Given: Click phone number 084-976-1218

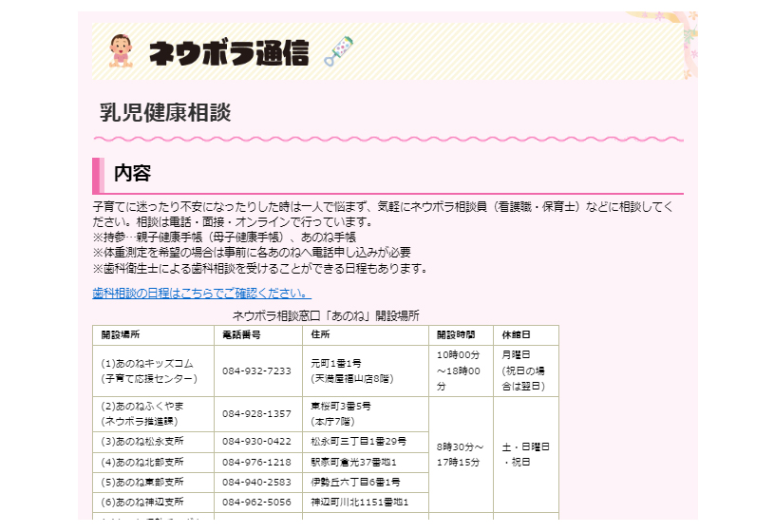Looking at the screenshot, I should coord(256,462).
